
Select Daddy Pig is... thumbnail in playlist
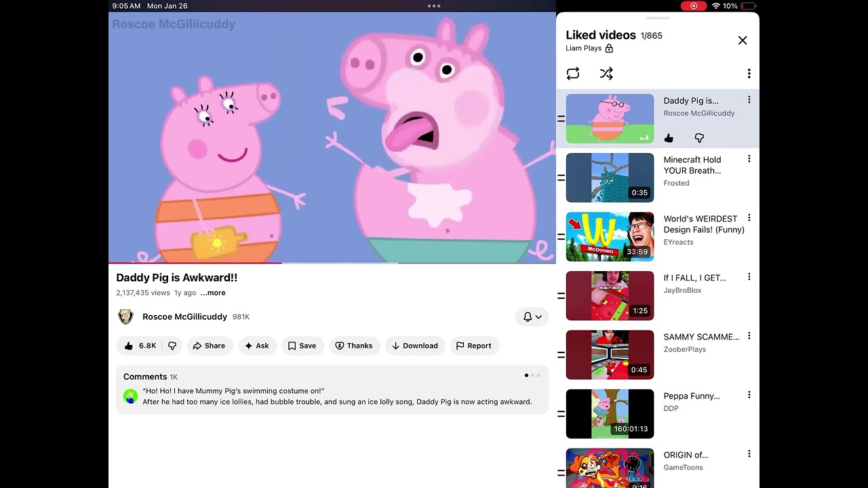point(610,119)
